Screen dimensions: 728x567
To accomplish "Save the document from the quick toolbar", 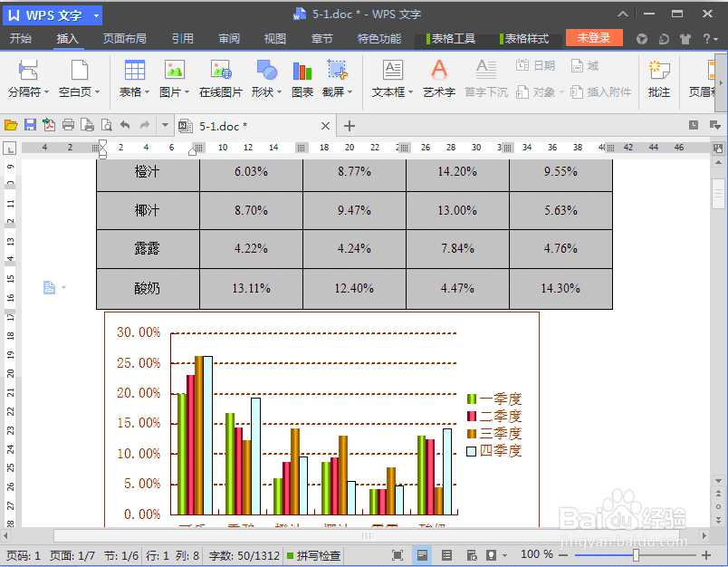I will [30, 126].
